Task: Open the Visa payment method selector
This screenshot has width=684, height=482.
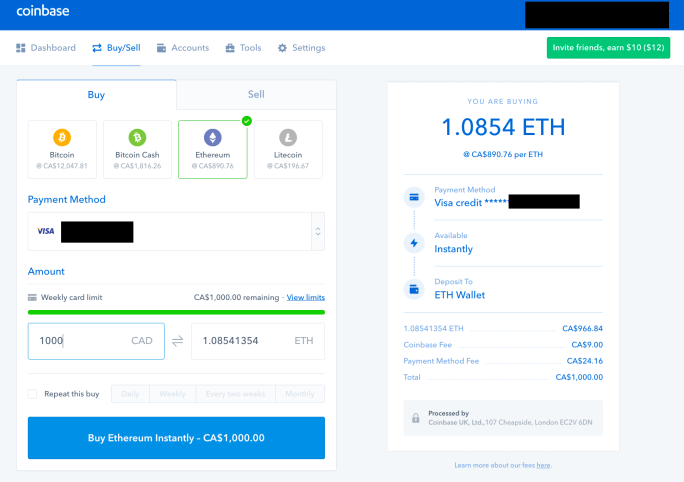Action: pyautogui.click(x=176, y=232)
